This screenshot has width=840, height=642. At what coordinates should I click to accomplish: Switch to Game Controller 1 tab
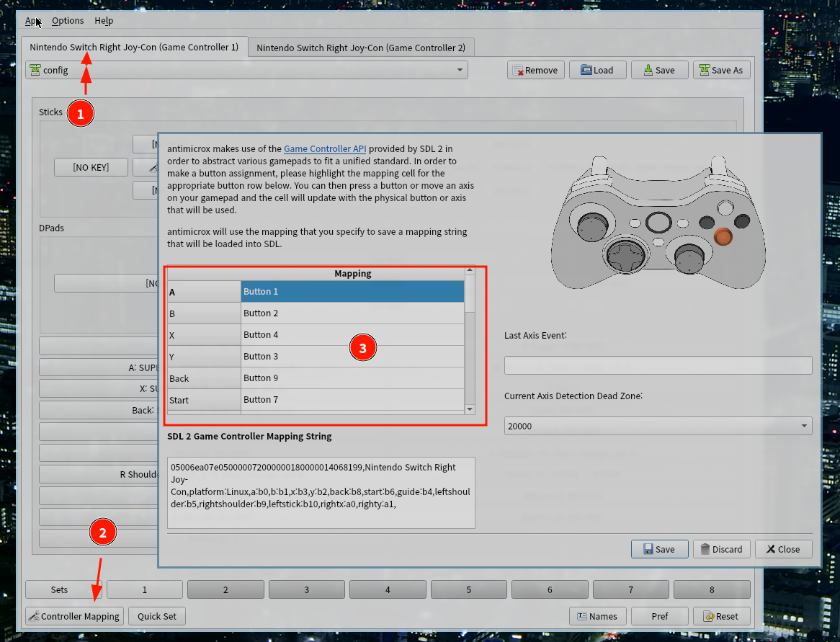pos(134,47)
